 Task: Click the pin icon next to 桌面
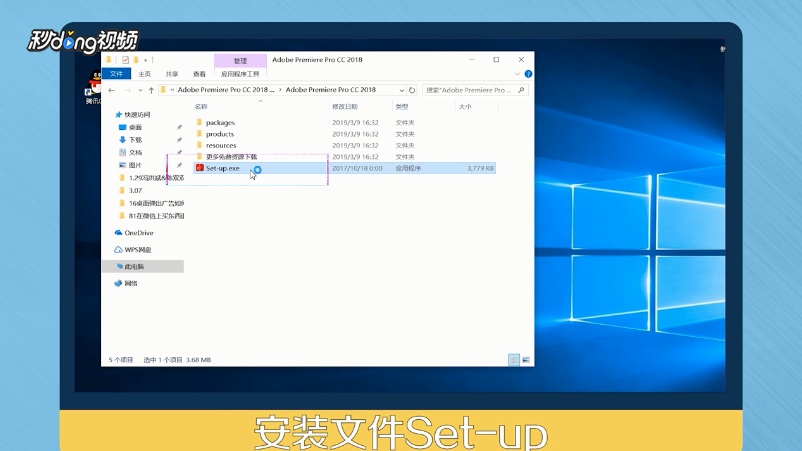point(179,127)
